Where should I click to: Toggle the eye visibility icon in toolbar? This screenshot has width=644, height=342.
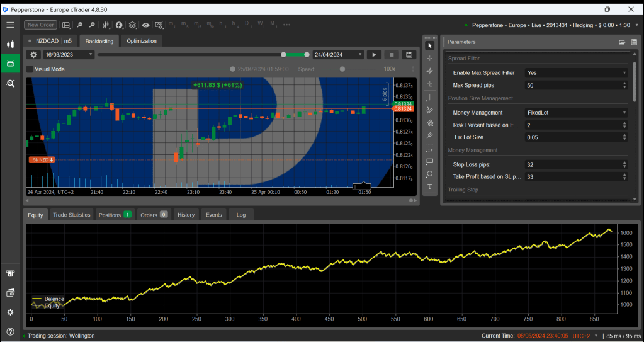(x=145, y=25)
